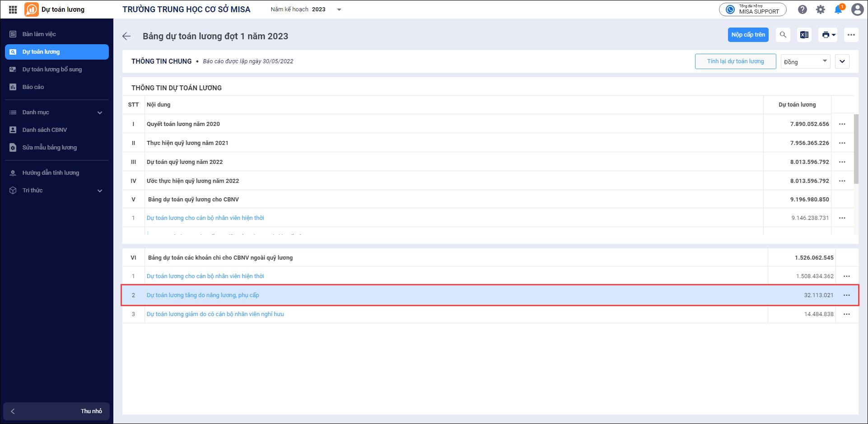This screenshot has height=424, width=868.
Task: Open the user account avatar
Action: click(857, 9)
